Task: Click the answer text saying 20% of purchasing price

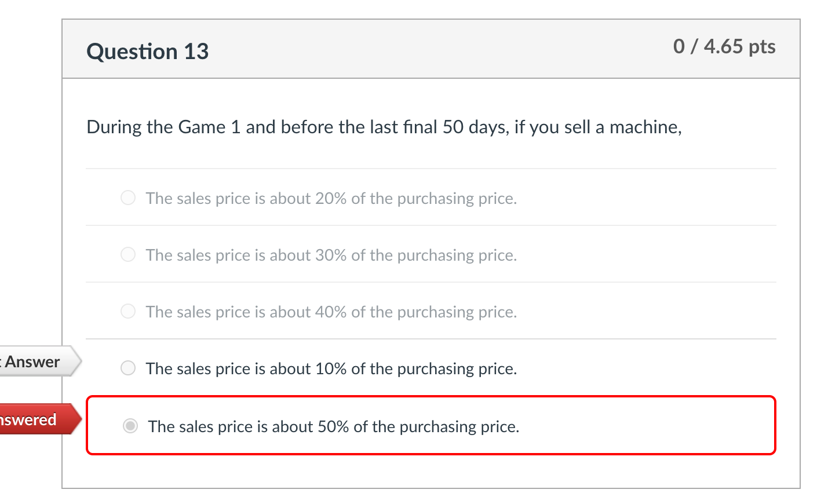Action: [331, 198]
